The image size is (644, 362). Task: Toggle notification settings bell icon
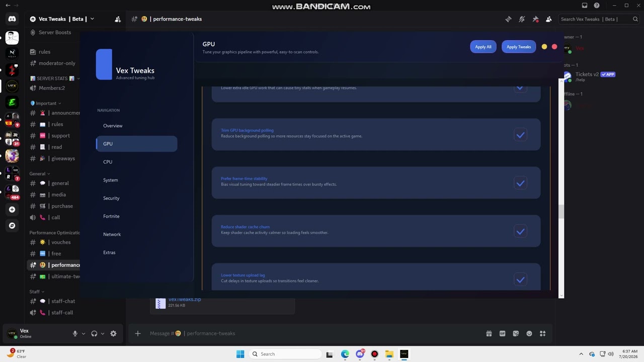click(x=522, y=19)
